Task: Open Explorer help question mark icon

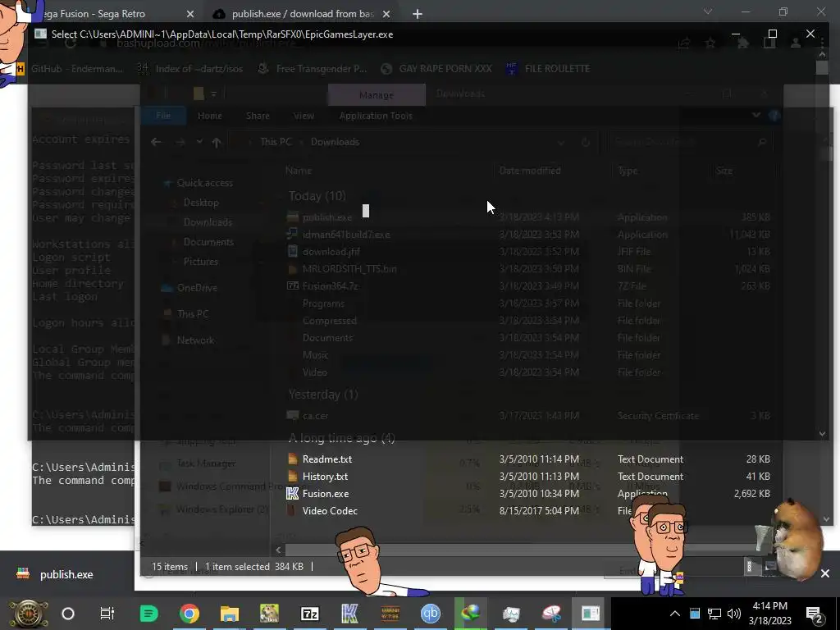Action: pyautogui.click(x=774, y=115)
